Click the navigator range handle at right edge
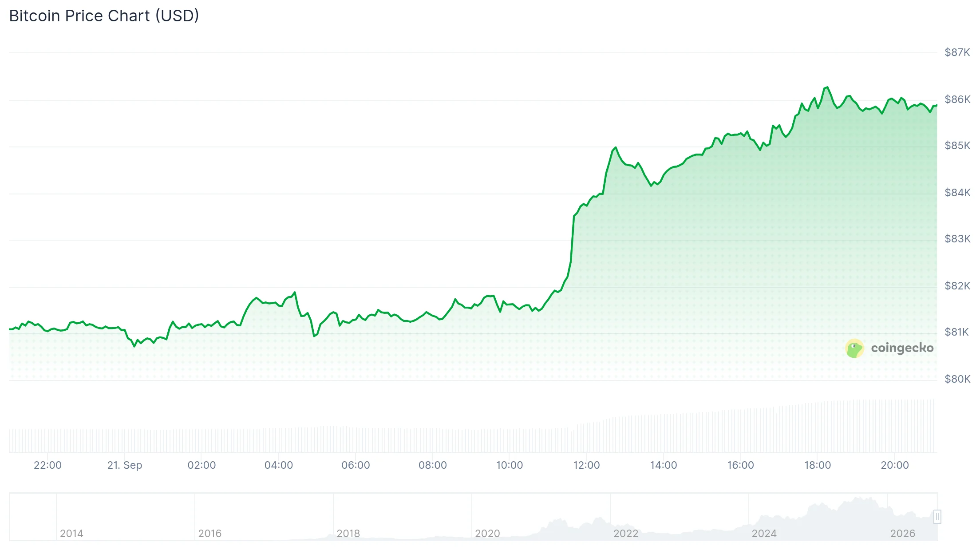980x554 pixels. click(x=937, y=517)
